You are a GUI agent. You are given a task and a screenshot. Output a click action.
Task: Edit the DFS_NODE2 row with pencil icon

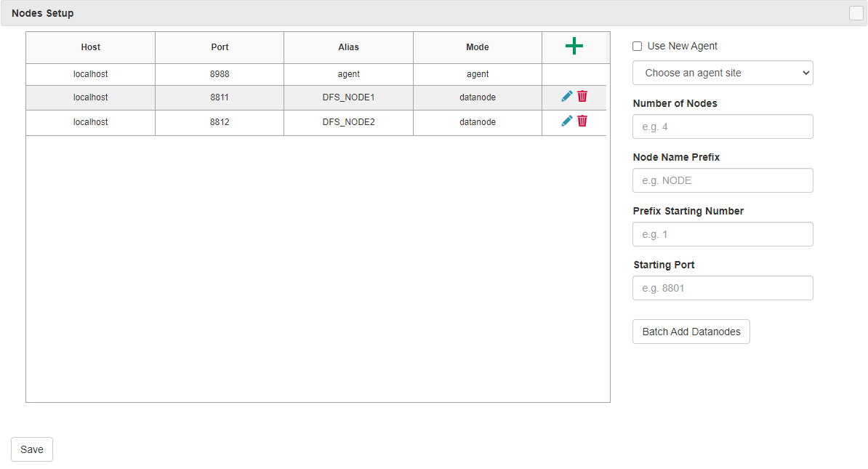coord(567,121)
